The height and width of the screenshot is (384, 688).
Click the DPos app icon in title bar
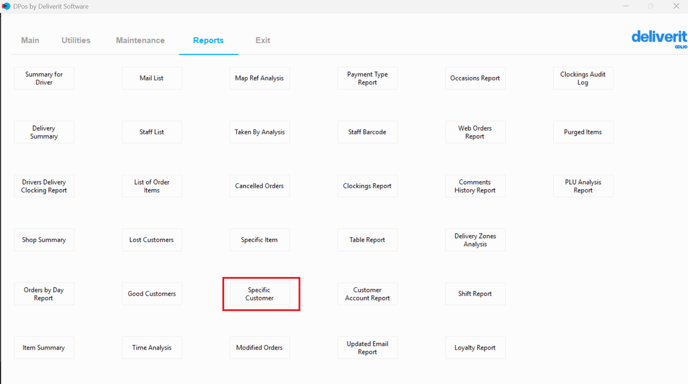tap(6, 6)
